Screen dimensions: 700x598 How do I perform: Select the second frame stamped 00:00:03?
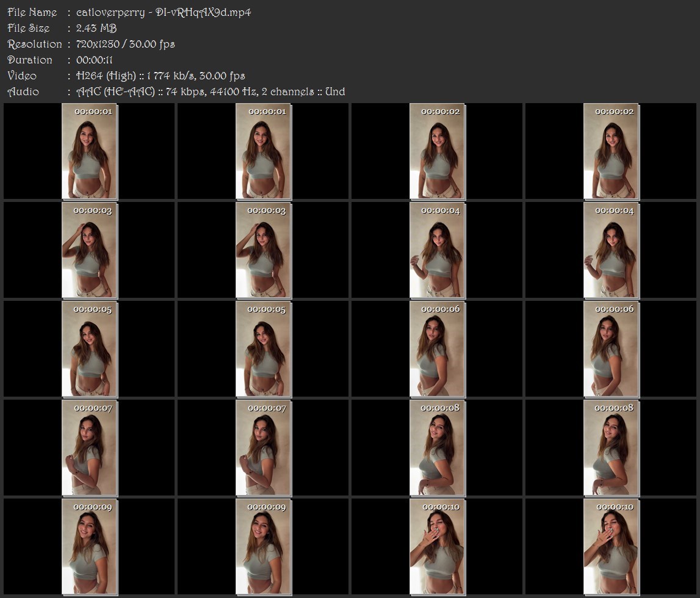(x=264, y=250)
